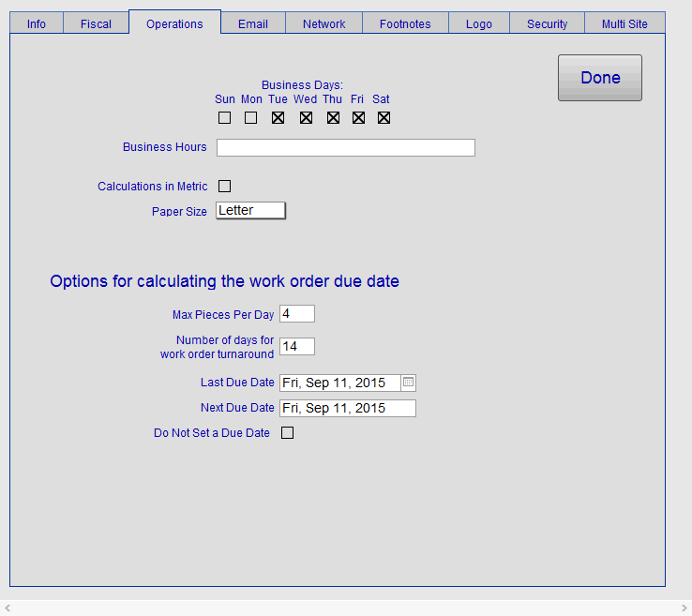Uncheck the Saturday business day checkbox
Image resolution: width=692 pixels, height=616 pixels.
click(384, 118)
